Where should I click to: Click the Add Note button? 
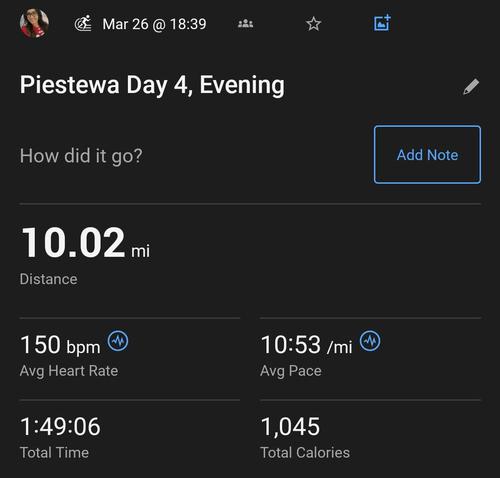click(x=427, y=155)
